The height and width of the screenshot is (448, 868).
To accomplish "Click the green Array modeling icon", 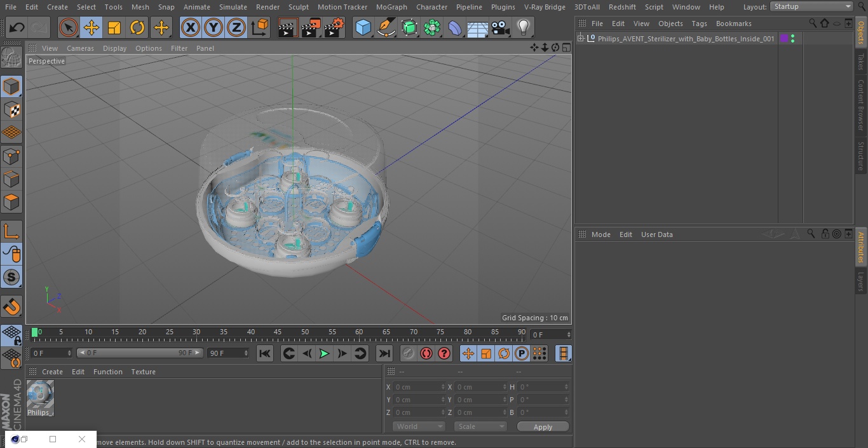I will point(432,27).
